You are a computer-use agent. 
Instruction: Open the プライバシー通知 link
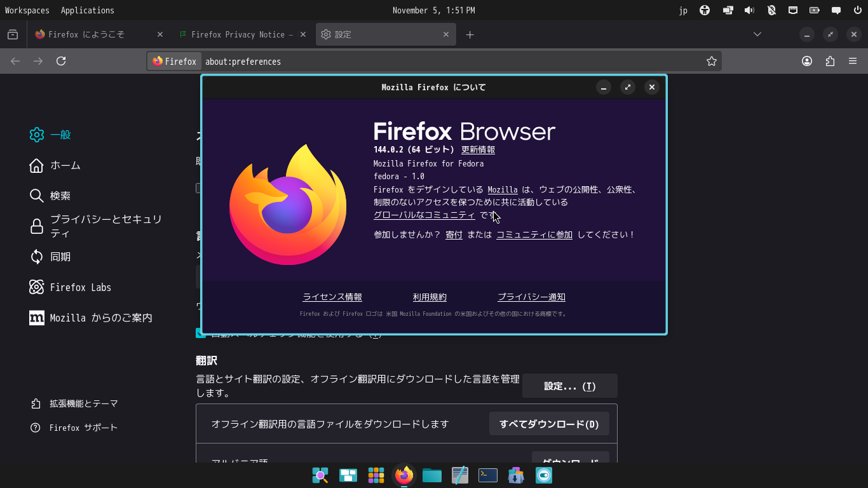pos(531,297)
